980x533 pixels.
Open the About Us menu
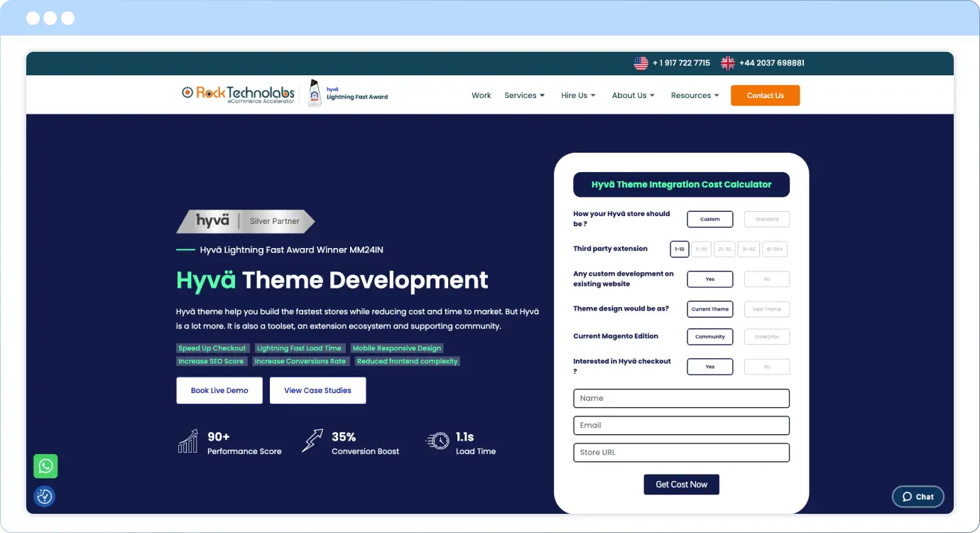pos(633,95)
